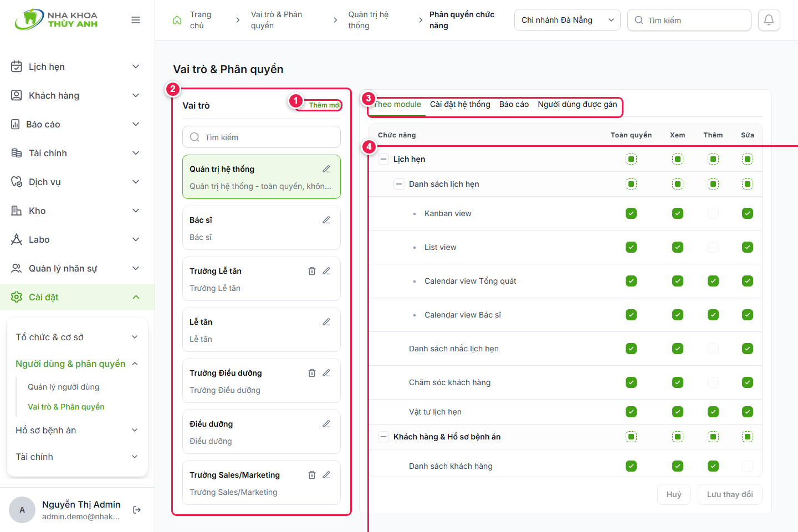Screen dimensions: 798x532
Task: Click the Huỷ button
Action: [674, 494]
